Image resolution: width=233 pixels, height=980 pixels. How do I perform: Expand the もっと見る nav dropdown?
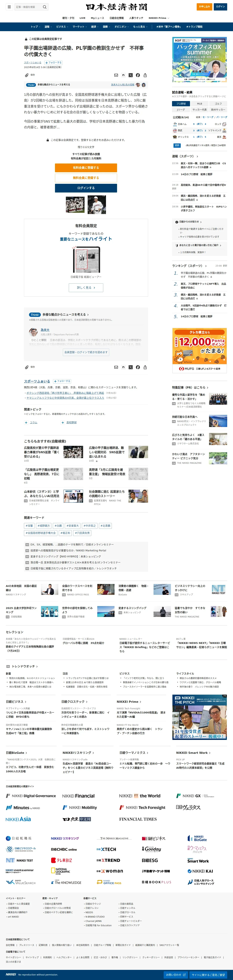[x=140, y=27]
